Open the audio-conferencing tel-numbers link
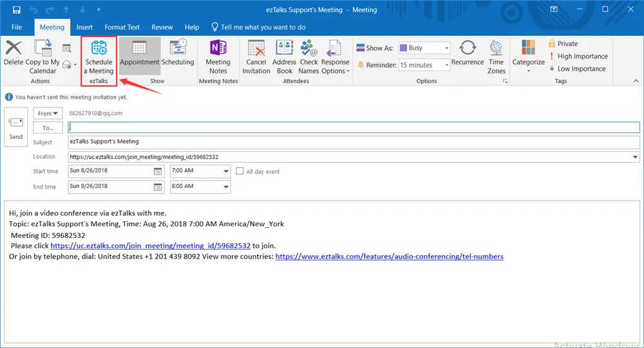This screenshot has height=348, width=644. click(x=390, y=257)
